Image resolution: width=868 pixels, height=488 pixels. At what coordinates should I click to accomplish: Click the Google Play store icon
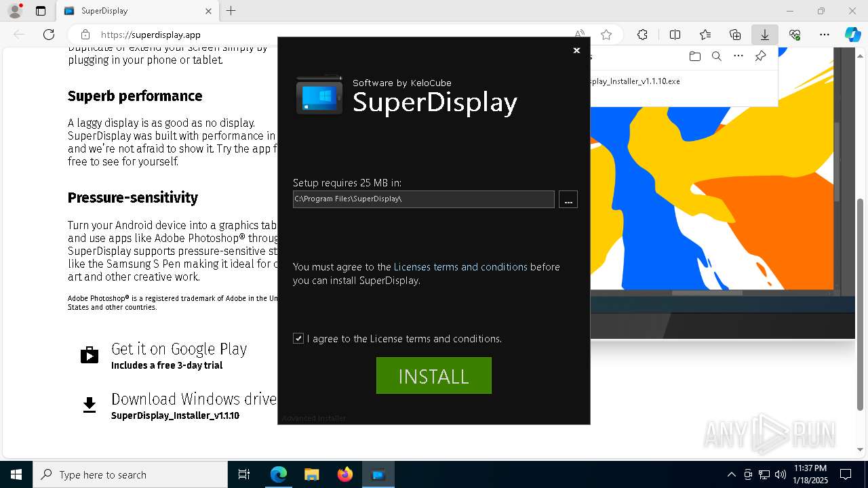[x=90, y=355]
